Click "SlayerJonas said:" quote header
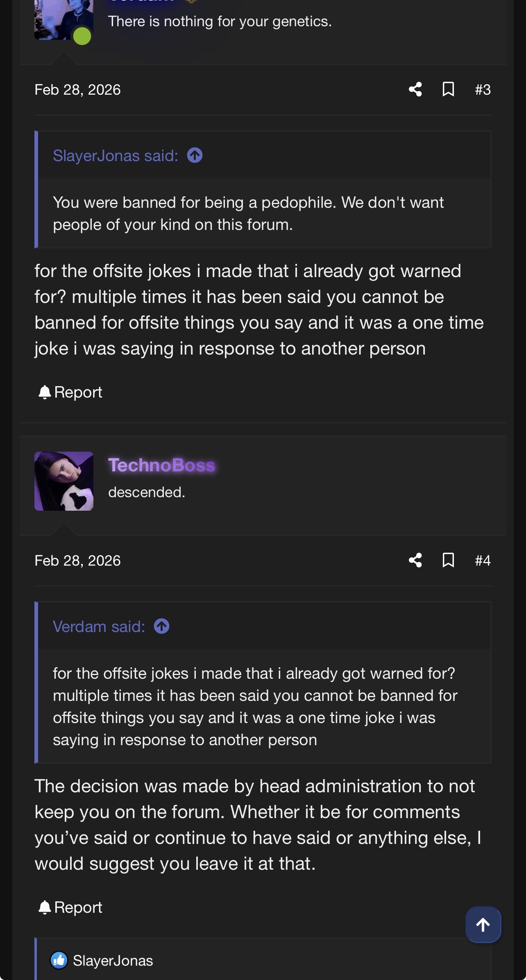Image resolution: width=526 pixels, height=980 pixels. click(116, 156)
